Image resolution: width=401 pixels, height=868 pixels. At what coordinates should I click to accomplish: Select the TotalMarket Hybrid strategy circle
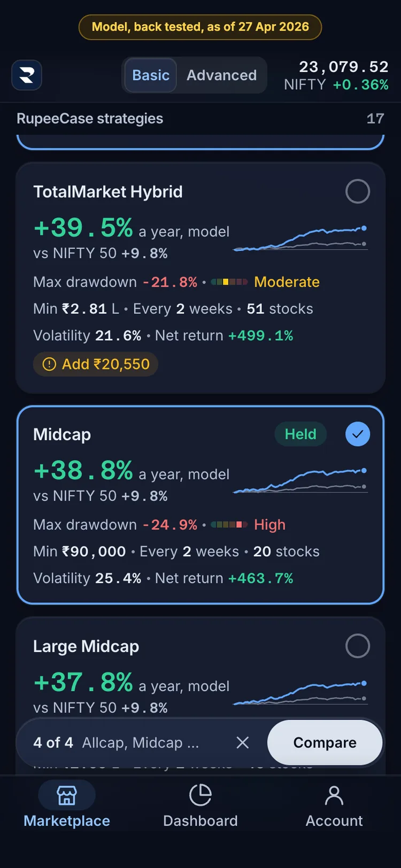(x=358, y=191)
